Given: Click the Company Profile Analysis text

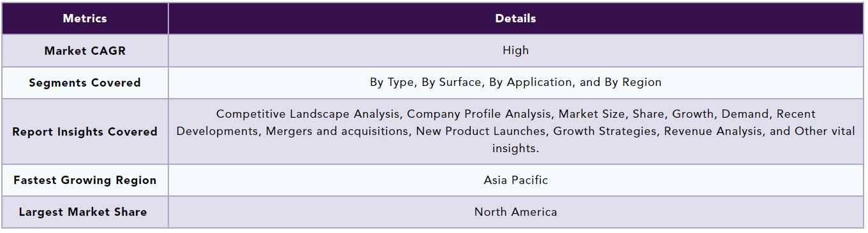Looking at the screenshot, I should (479, 114).
